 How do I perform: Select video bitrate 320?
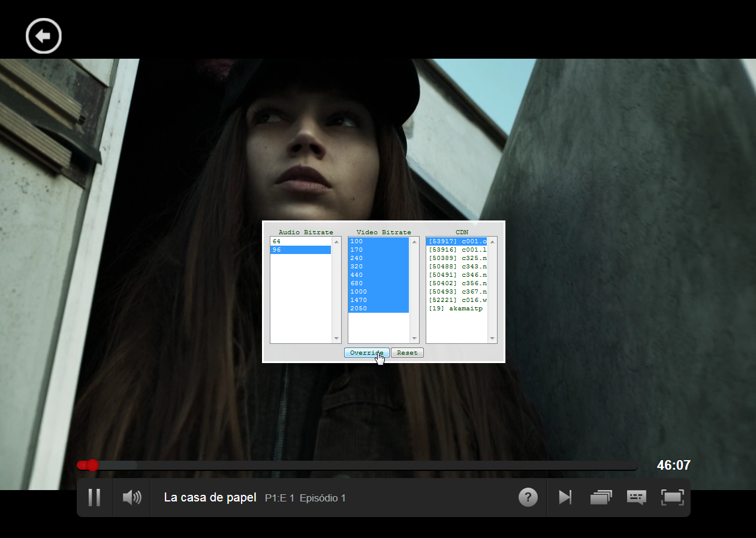click(x=378, y=267)
